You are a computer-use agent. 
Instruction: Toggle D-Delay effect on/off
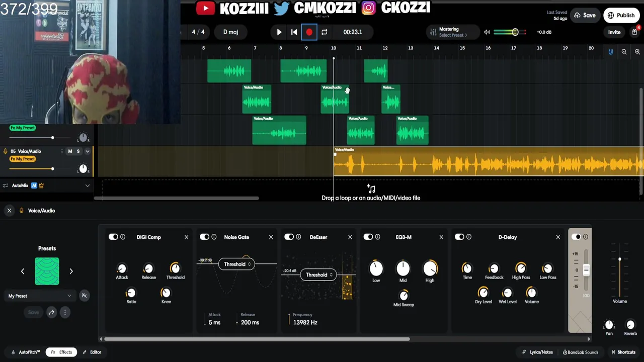click(459, 237)
